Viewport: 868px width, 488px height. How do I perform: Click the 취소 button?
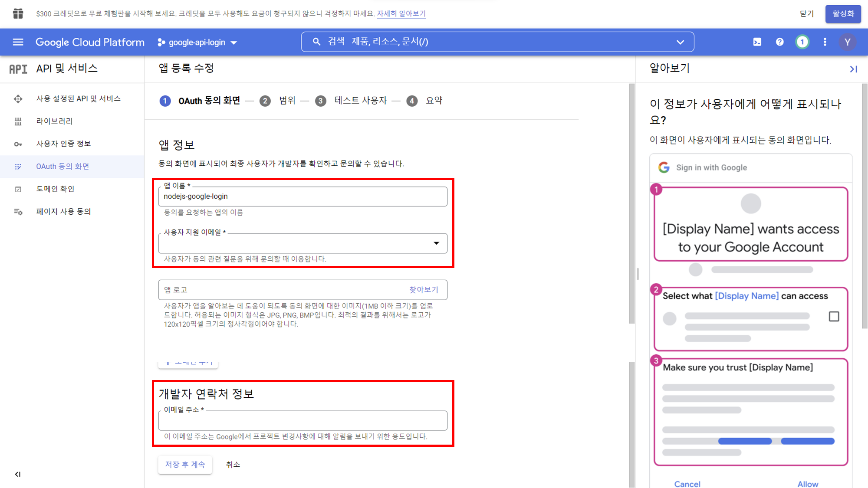click(x=233, y=465)
